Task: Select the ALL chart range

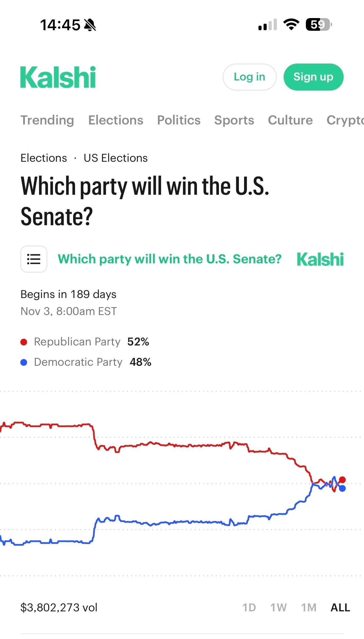Action: click(x=340, y=608)
